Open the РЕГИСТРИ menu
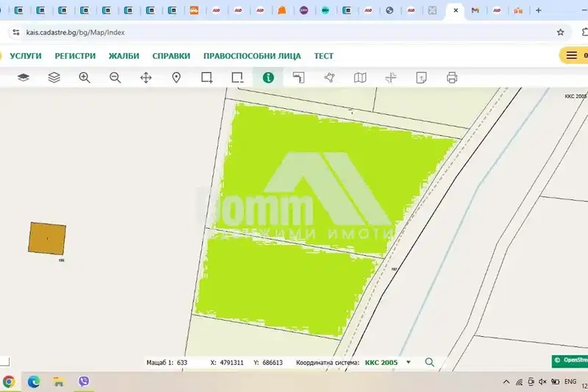 click(x=75, y=56)
